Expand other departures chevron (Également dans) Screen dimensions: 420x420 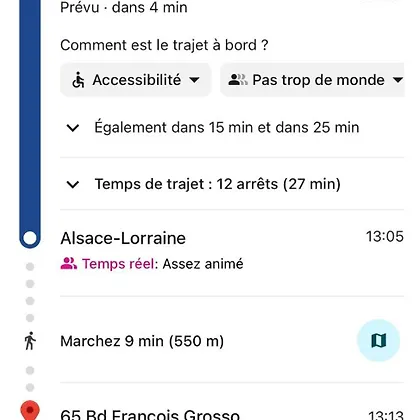(x=73, y=128)
